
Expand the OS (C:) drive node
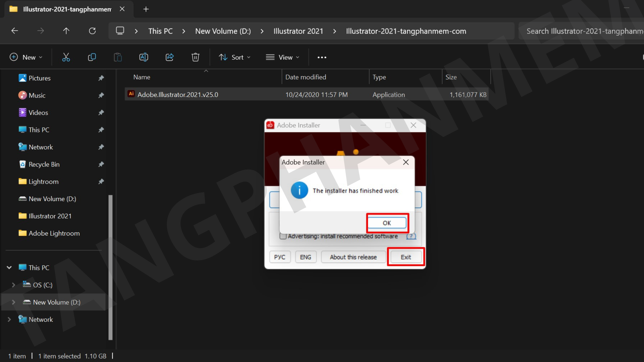tap(14, 285)
